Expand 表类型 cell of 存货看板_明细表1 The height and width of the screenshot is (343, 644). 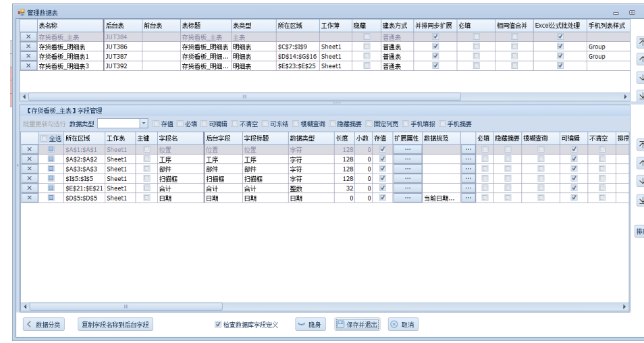coord(252,56)
